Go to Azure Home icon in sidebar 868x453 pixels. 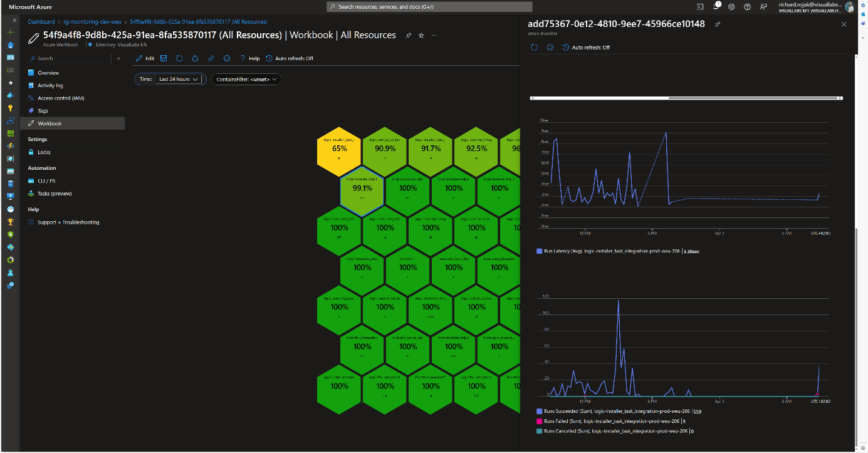(10, 45)
